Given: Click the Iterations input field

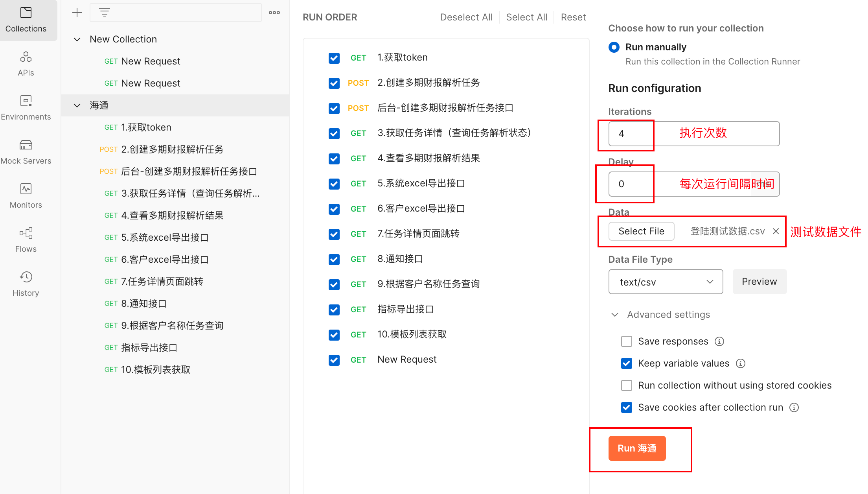Looking at the screenshot, I should pos(629,134).
